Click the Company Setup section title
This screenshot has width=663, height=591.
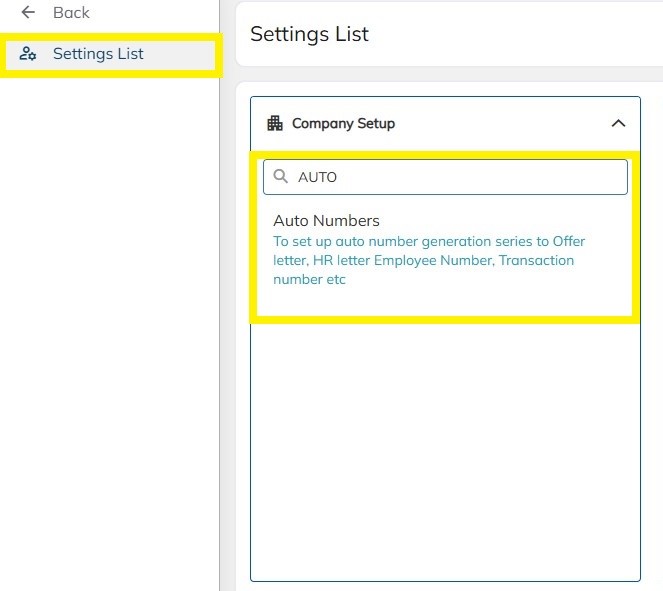343,123
